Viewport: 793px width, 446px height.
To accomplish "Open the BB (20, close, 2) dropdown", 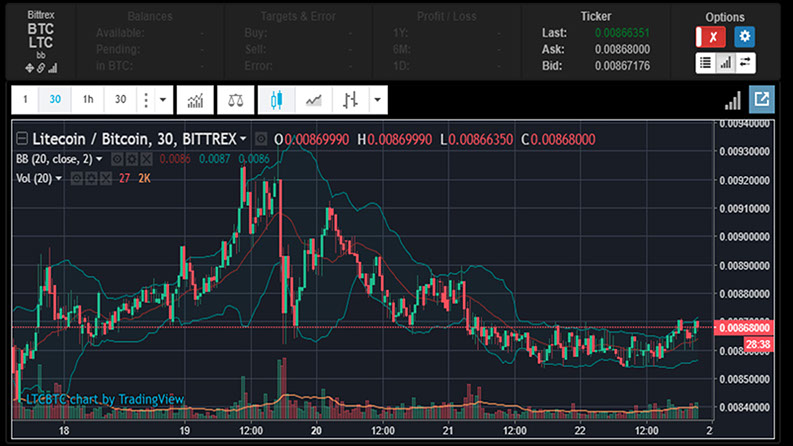I will (x=99, y=159).
